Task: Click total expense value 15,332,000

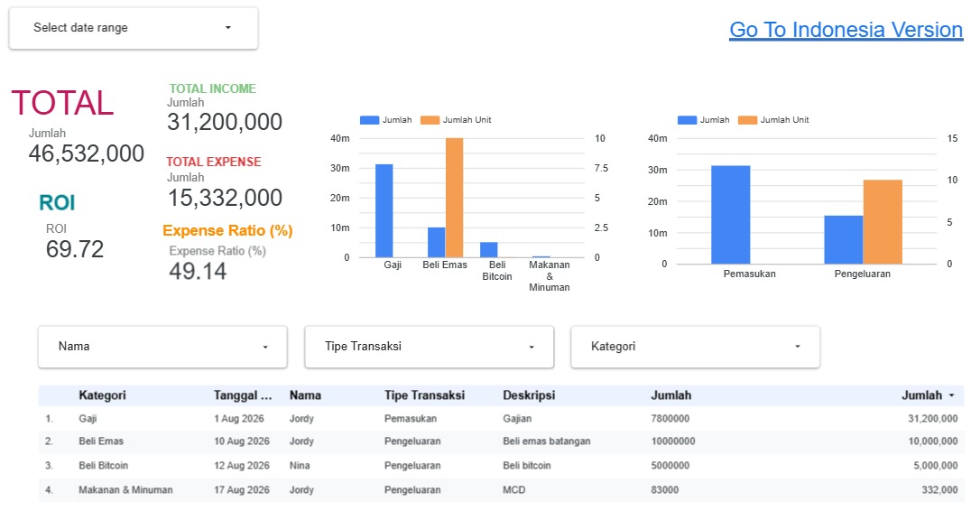Action: coord(225,199)
